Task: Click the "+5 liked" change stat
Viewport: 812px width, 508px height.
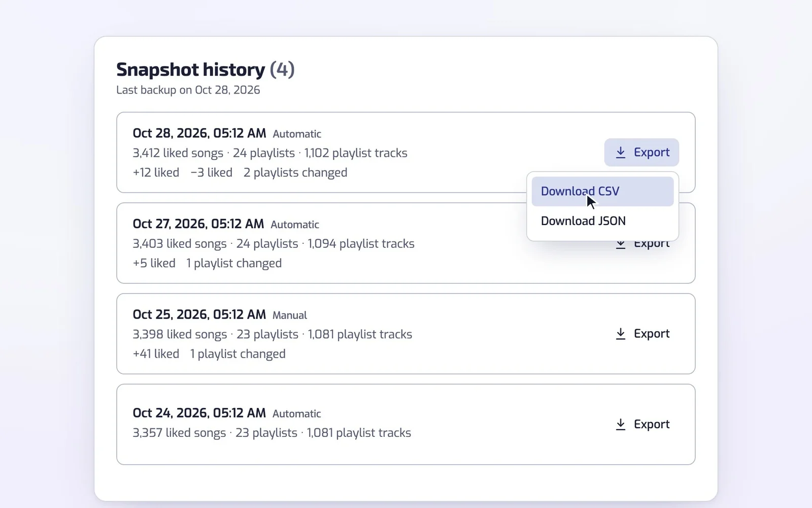Action: [x=154, y=263]
